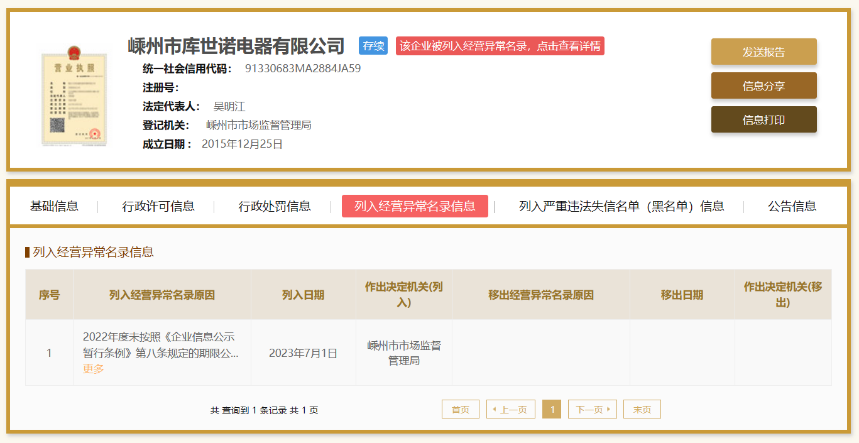Click the founding date 2015年12月25日
Image resolution: width=859 pixels, height=443 pixels.
pyautogui.click(x=242, y=145)
